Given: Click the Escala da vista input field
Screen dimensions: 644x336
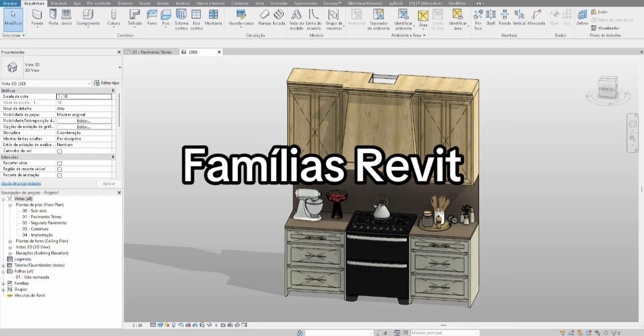Looking at the screenshot, I should [x=84, y=97].
